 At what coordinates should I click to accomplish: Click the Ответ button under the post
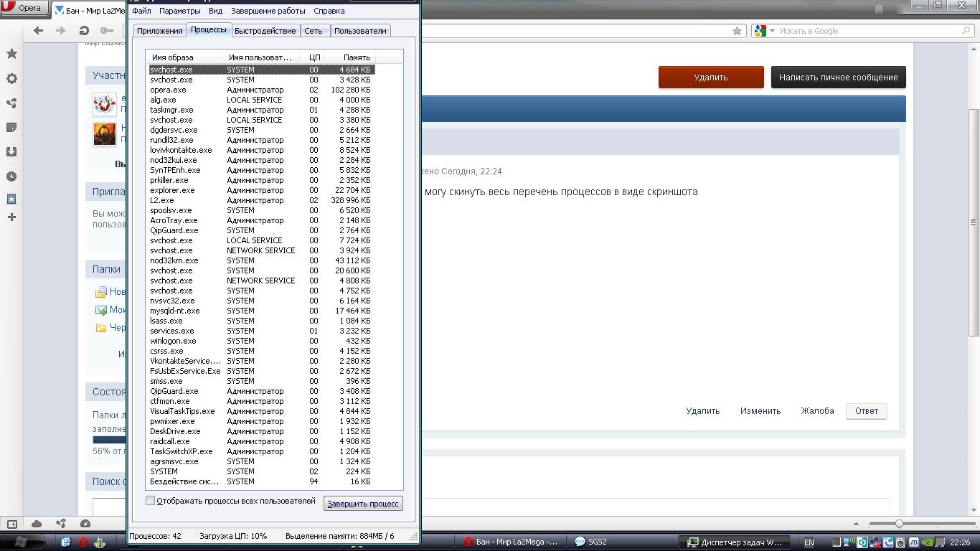pyautogui.click(x=867, y=411)
